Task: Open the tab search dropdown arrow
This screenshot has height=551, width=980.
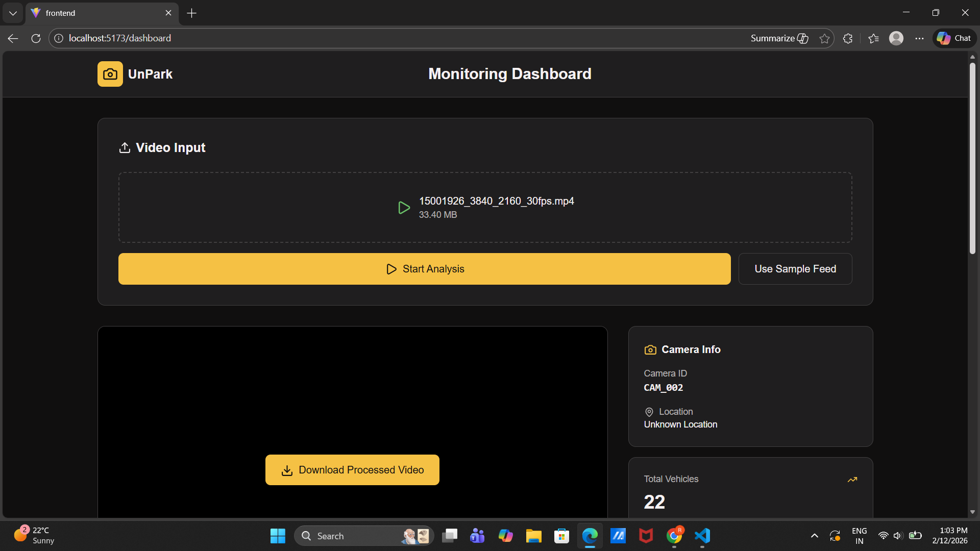Action: [x=13, y=13]
